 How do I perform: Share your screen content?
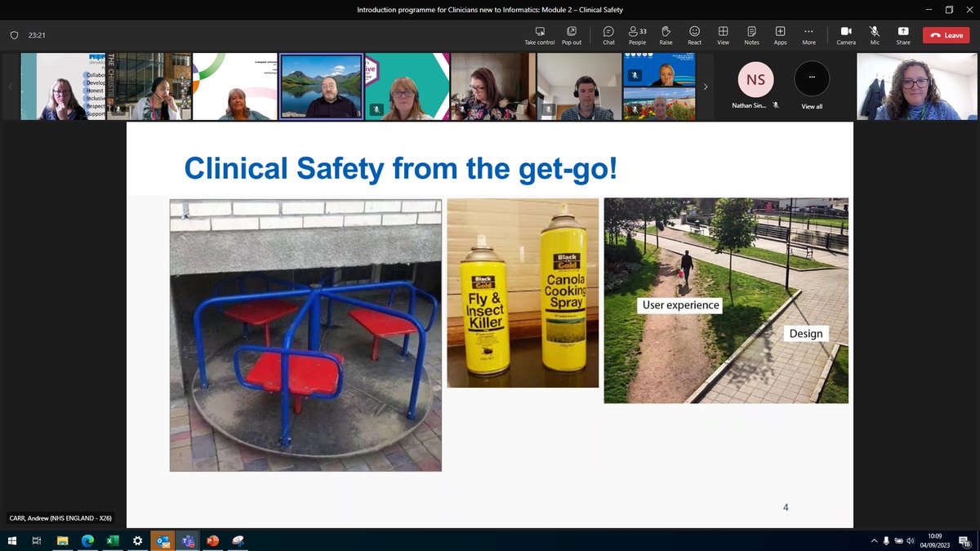[x=903, y=35]
